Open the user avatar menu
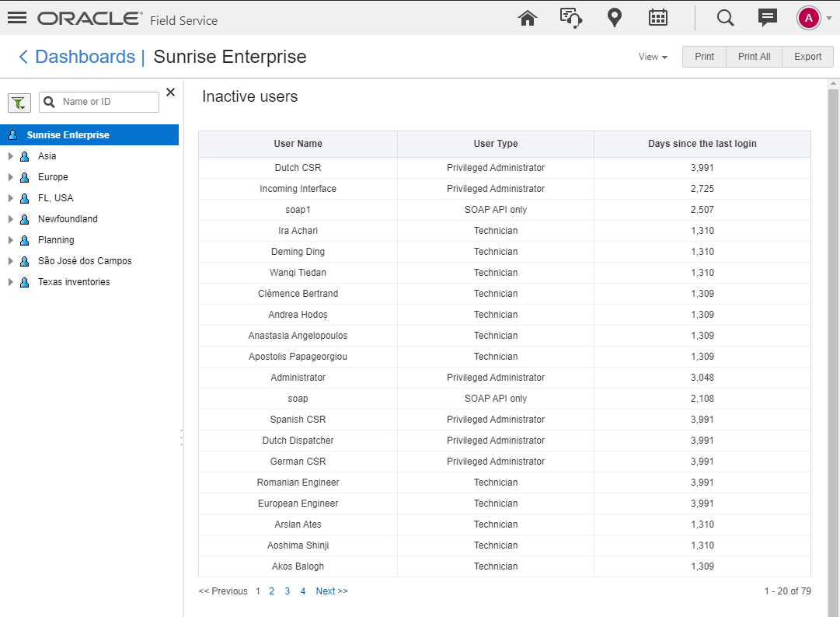The image size is (840, 617). [x=809, y=18]
